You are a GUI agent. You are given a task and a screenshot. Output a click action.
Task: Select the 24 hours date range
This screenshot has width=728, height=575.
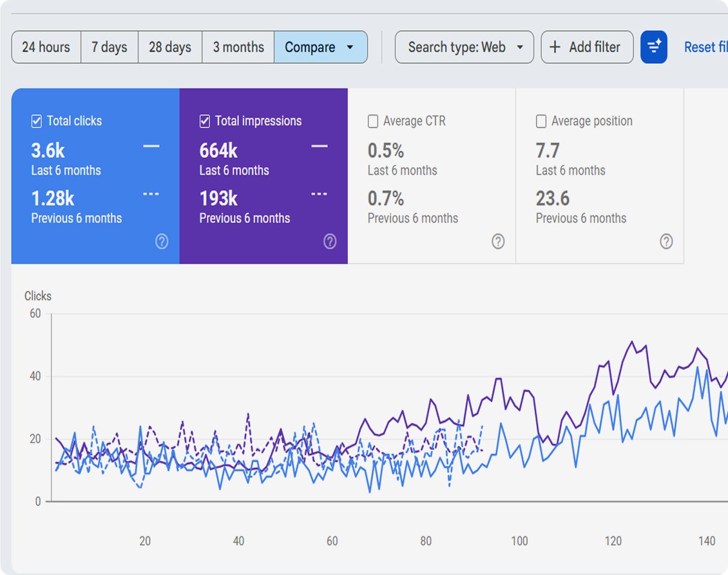[x=46, y=47]
